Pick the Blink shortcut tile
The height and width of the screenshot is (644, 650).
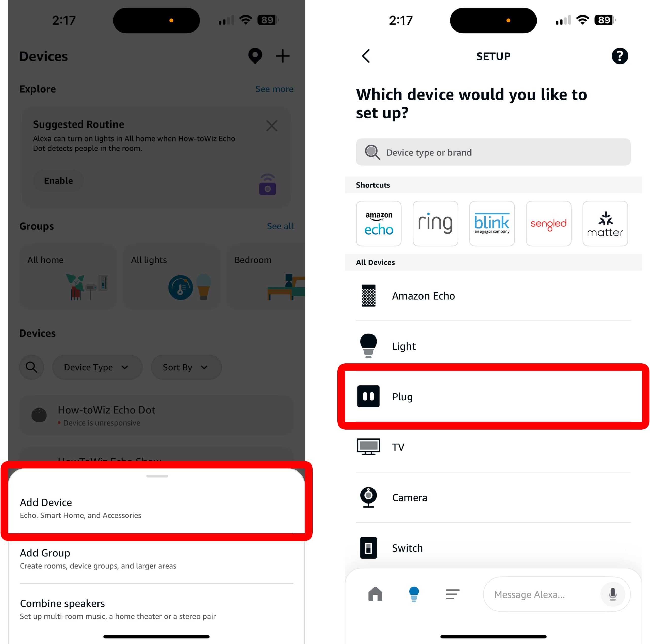click(x=492, y=224)
